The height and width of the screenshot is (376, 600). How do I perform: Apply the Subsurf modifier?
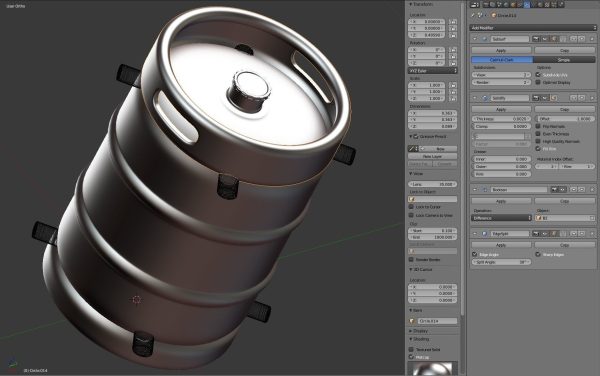(x=501, y=50)
